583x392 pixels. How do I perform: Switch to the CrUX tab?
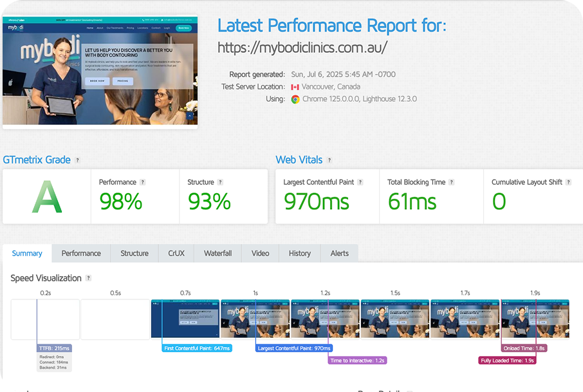tap(176, 253)
